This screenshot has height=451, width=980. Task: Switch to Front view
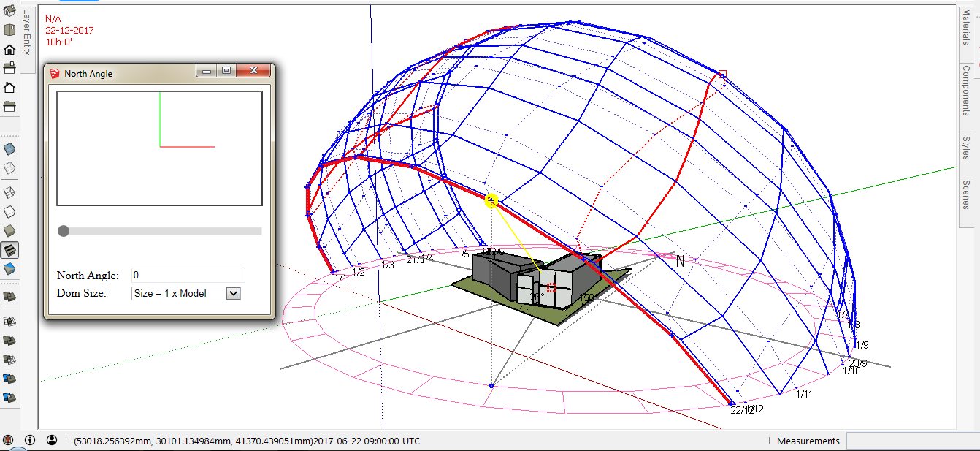click(9, 50)
